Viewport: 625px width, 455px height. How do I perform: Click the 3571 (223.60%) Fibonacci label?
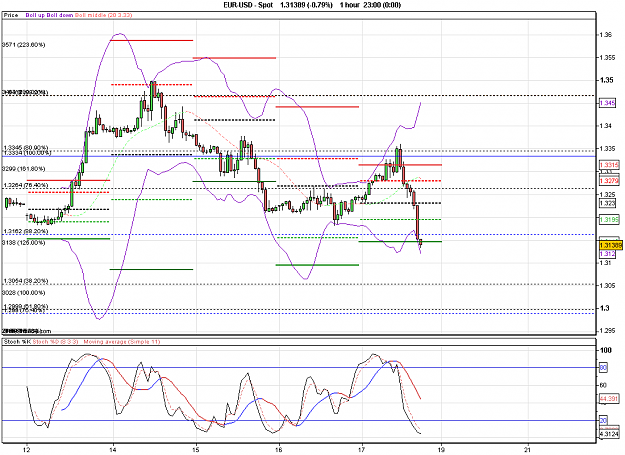click(24, 45)
